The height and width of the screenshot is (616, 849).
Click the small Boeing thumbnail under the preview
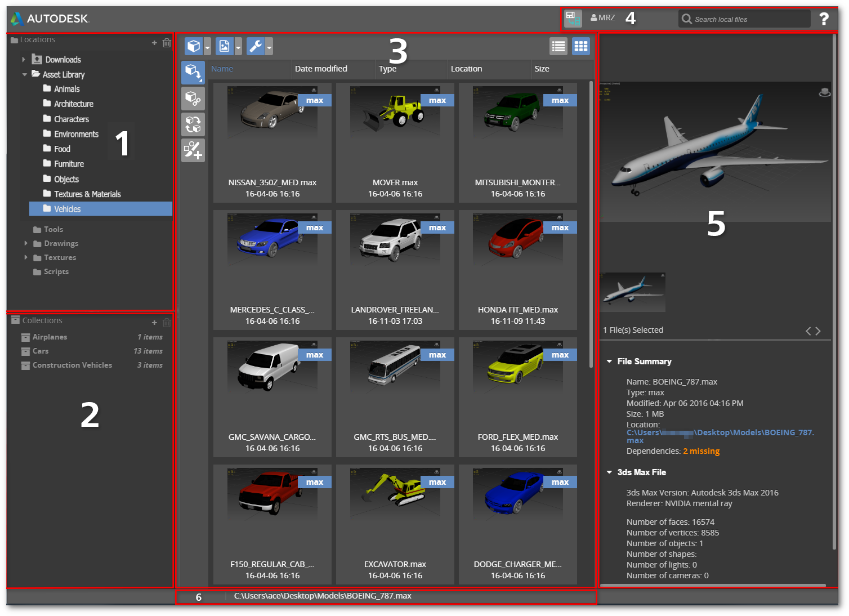(x=633, y=292)
